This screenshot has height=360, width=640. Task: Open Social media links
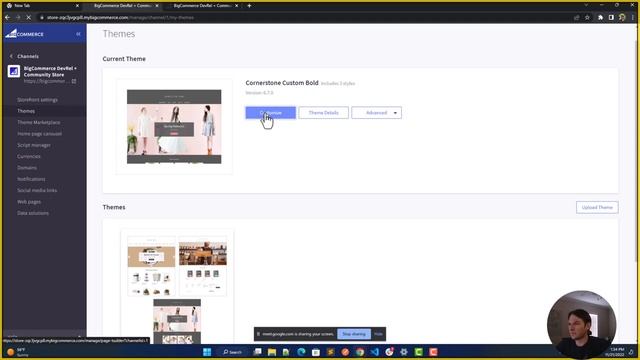coord(37,190)
